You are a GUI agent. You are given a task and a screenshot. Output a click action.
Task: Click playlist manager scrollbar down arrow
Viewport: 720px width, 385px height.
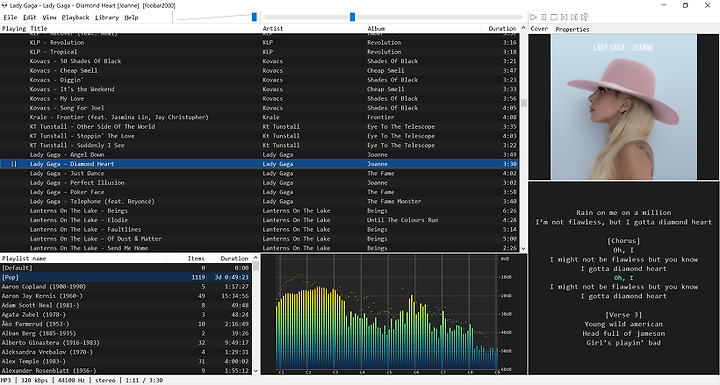click(256, 371)
